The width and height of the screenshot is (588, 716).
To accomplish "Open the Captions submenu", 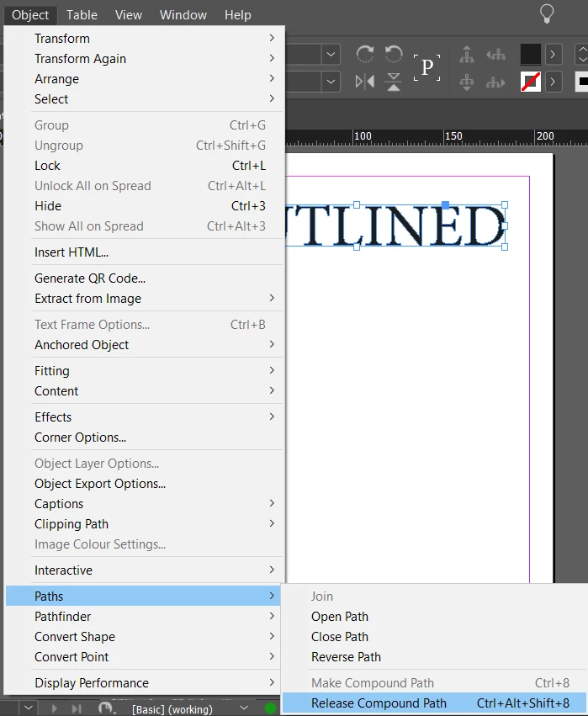I will [x=144, y=504].
